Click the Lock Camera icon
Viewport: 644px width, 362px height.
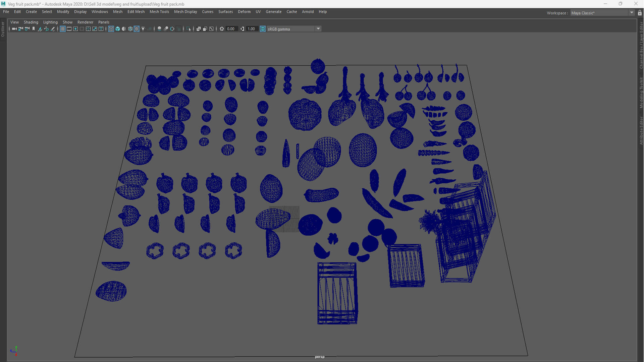click(20, 29)
